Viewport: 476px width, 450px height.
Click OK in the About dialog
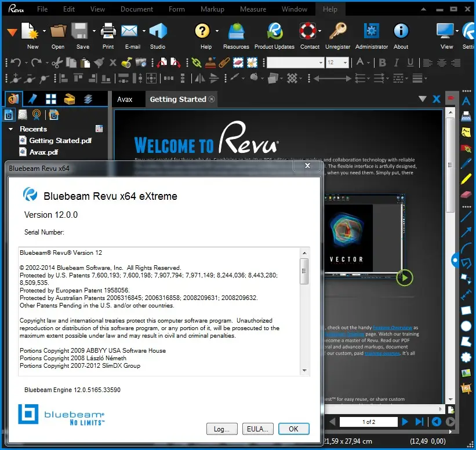pos(293,429)
